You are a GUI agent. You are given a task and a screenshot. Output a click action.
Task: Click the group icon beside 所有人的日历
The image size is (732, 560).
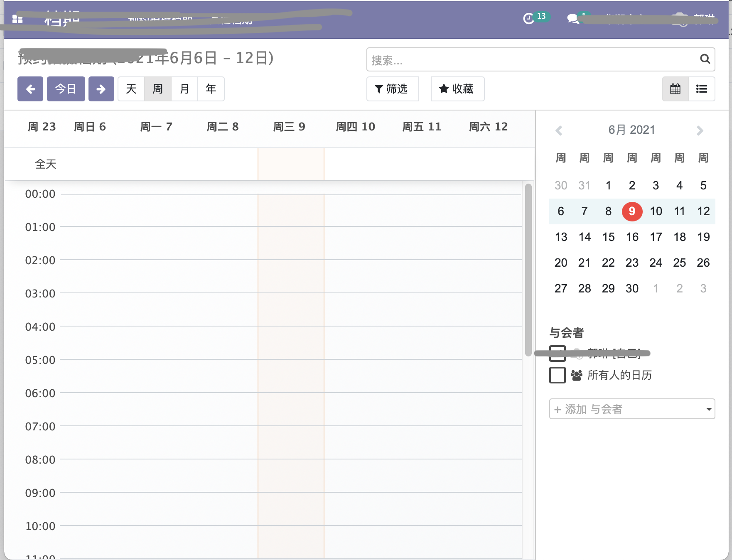577,375
